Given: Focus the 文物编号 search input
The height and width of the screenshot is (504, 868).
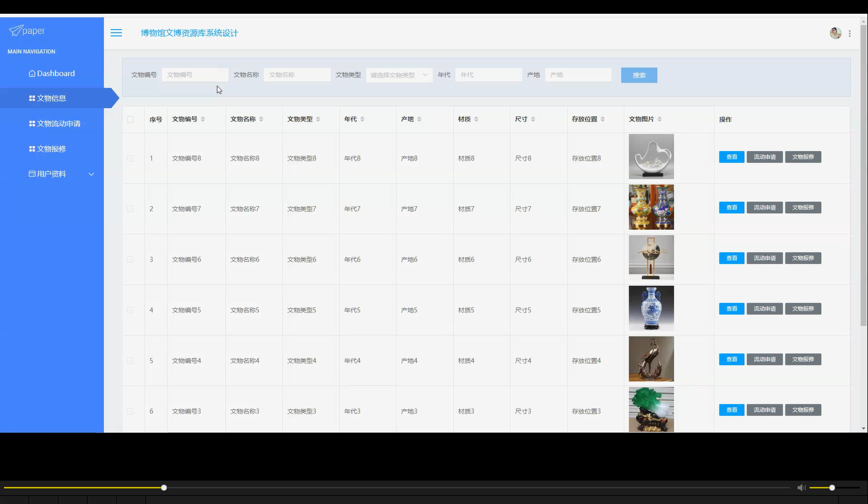Looking at the screenshot, I should click(195, 75).
